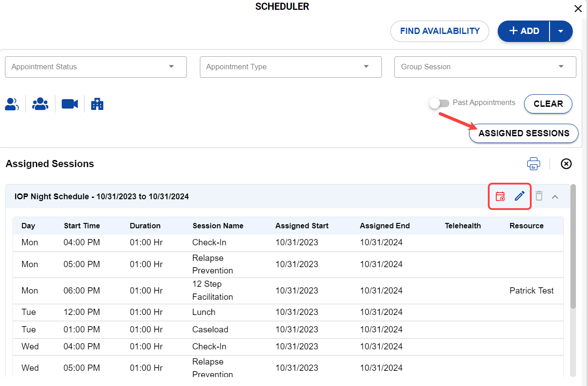
Task: Edit the IOP Night Schedule
Action: tap(519, 196)
